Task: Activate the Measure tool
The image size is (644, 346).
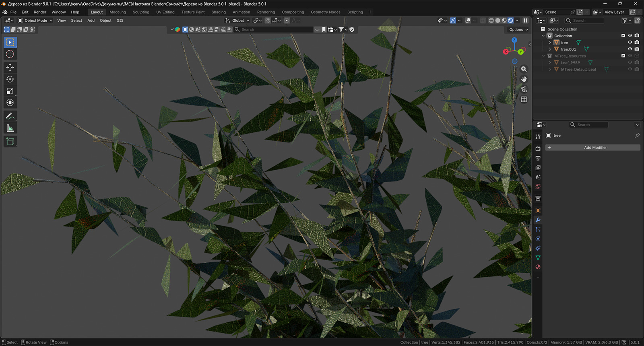Action: [x=10, y=128]
